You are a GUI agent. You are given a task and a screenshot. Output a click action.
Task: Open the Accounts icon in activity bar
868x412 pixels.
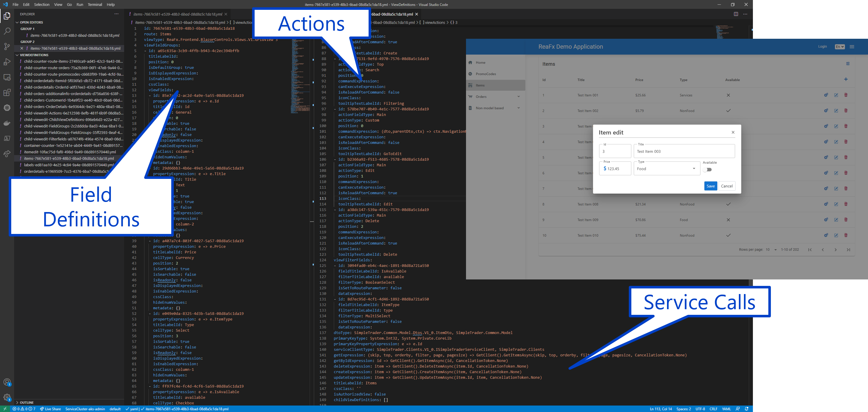tap(7, 382)
